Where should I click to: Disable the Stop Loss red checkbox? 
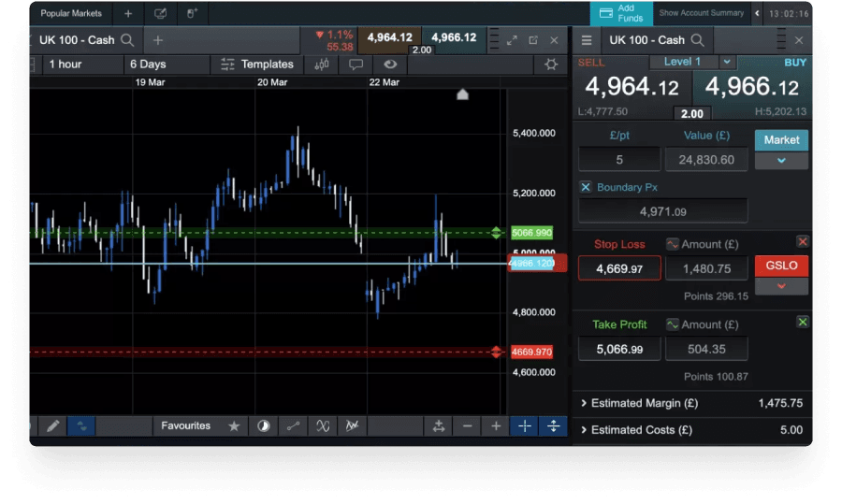click(802, 242)
